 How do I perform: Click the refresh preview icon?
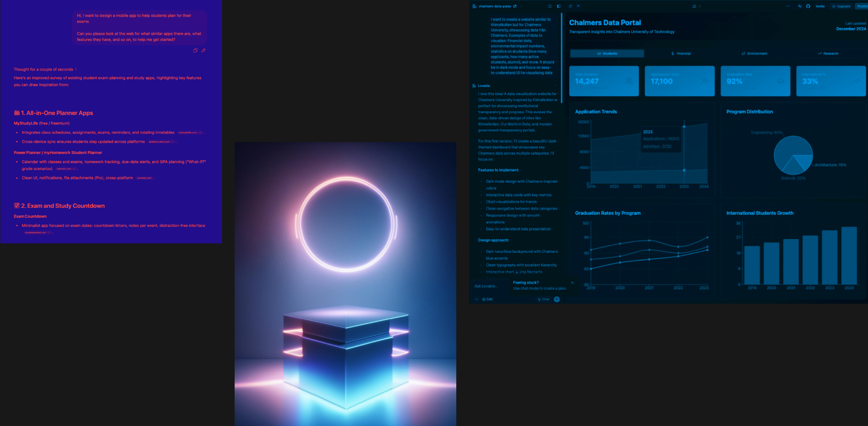(570, 6)
